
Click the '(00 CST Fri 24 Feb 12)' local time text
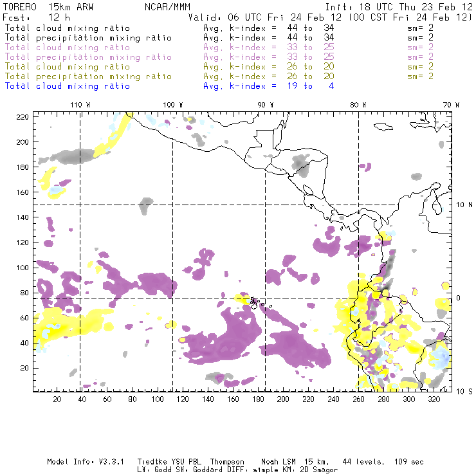[x=410, y=17]
